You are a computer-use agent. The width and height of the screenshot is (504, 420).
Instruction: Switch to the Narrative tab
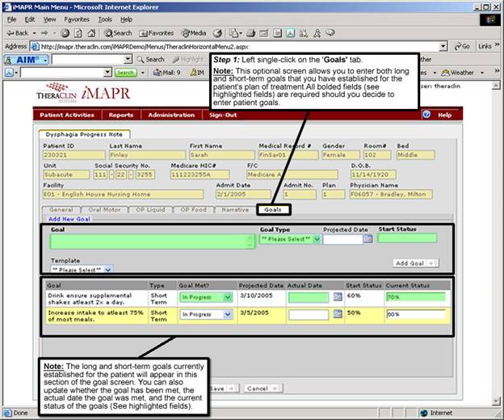(x=235, y=209)
